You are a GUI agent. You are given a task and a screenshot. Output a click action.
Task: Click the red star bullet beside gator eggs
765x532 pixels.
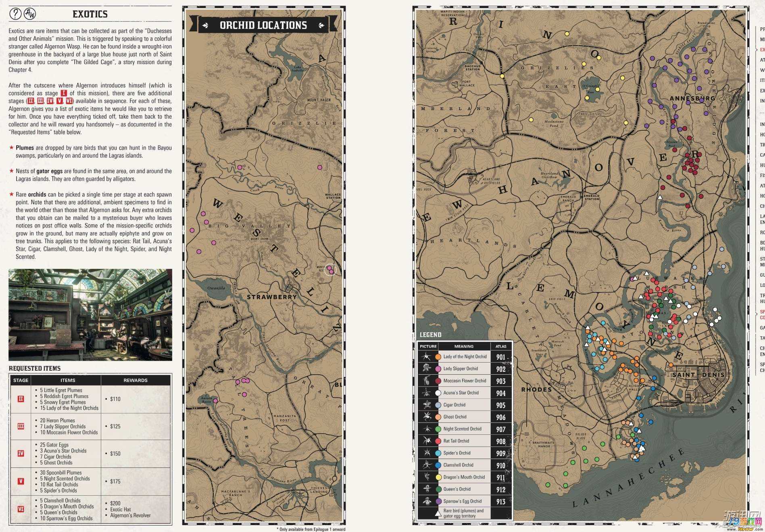pos(11,171)
